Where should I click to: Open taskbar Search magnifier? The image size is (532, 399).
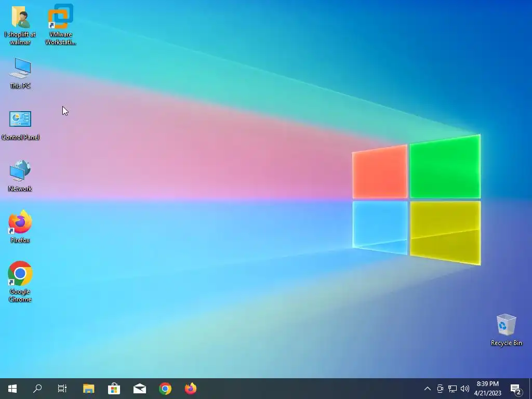pos(37,389)
